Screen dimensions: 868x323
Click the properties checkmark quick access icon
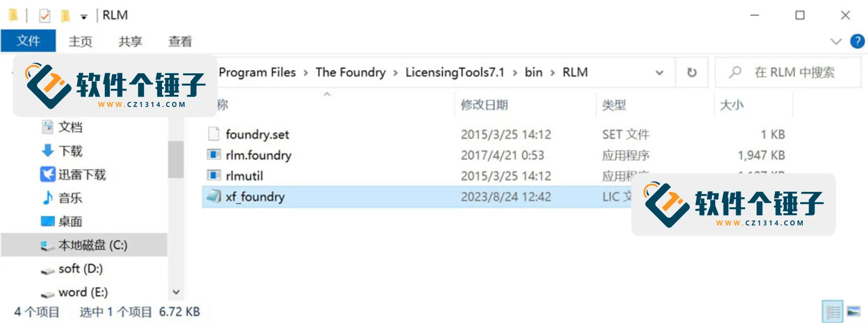(45, 16)
